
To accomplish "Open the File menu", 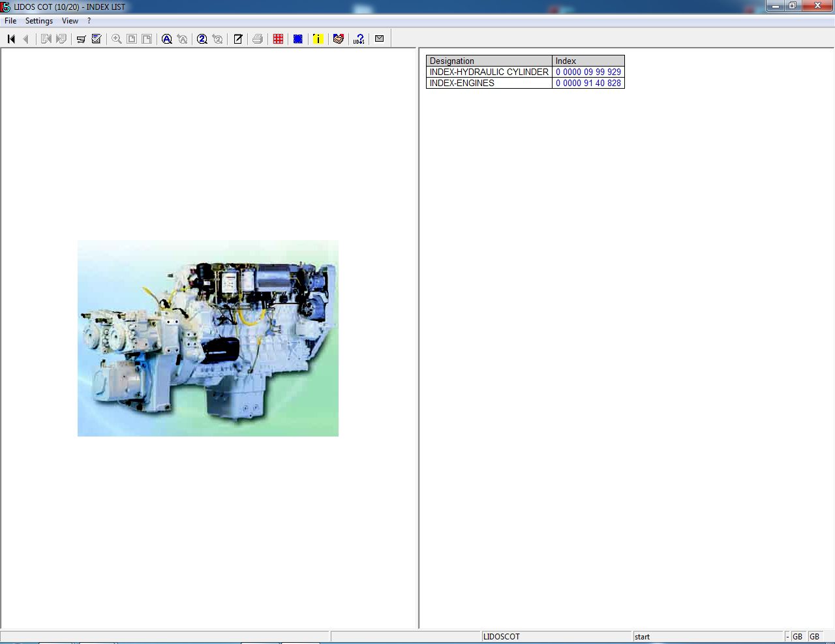I will click(x=10, y=20).
